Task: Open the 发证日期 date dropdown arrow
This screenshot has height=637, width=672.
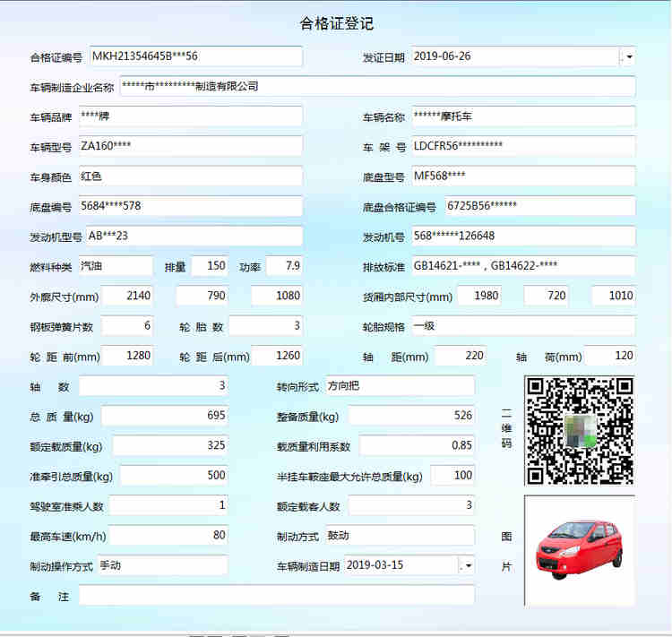Action: tap(629, 56)
